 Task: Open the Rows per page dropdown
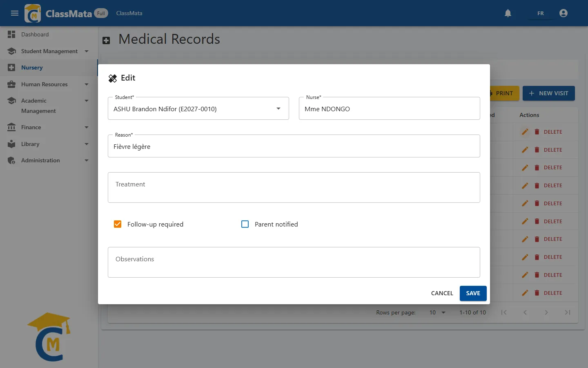pos(437,312)
